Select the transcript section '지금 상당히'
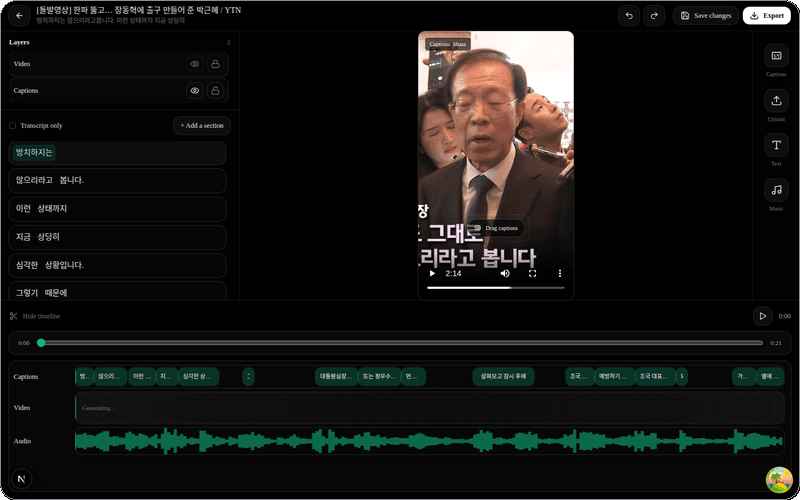 click(117, 237)
